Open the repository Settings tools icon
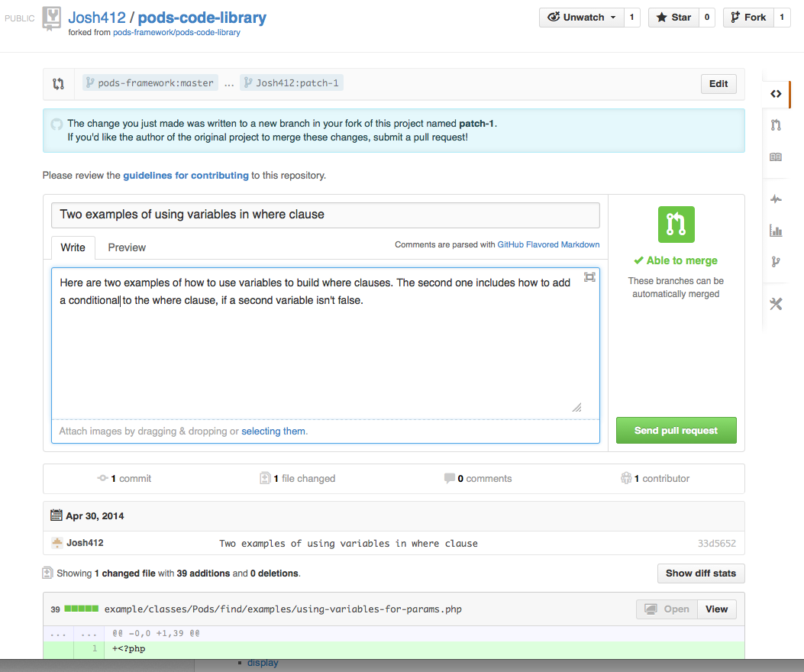Screen dimensions: 804x672 pyautogui.click(x=776, y=304)
